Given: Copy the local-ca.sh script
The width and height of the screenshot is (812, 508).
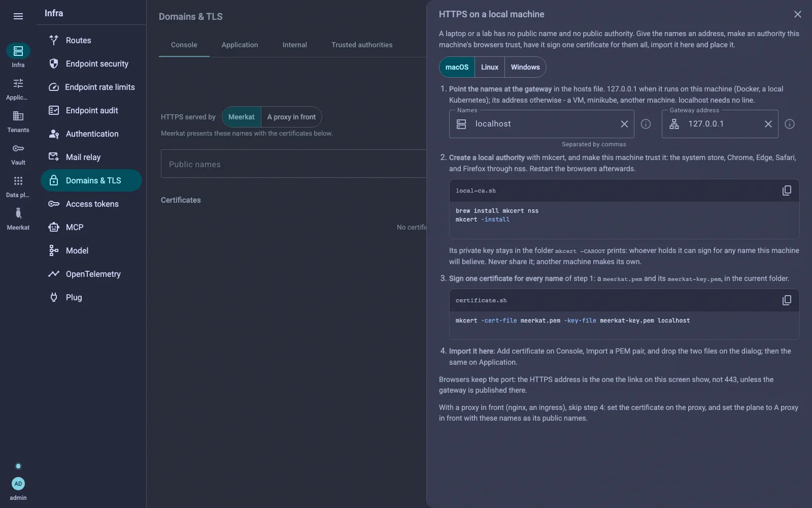Looking at the screenshot, I should (x=787, y=190).
